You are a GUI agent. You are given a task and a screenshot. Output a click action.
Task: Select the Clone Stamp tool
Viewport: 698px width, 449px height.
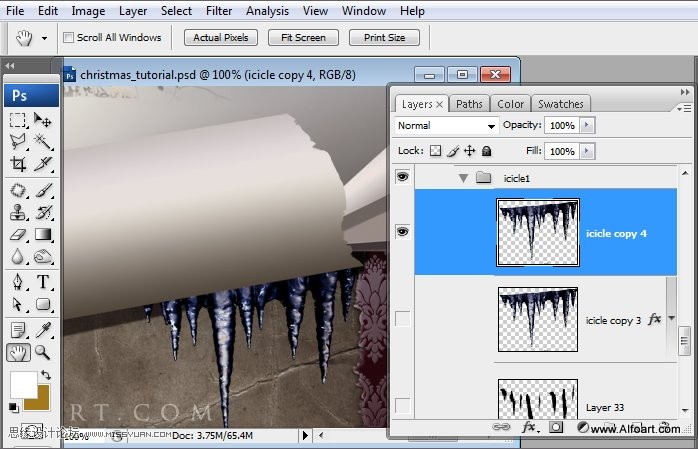pyautogui.click(x=18, y=213)
